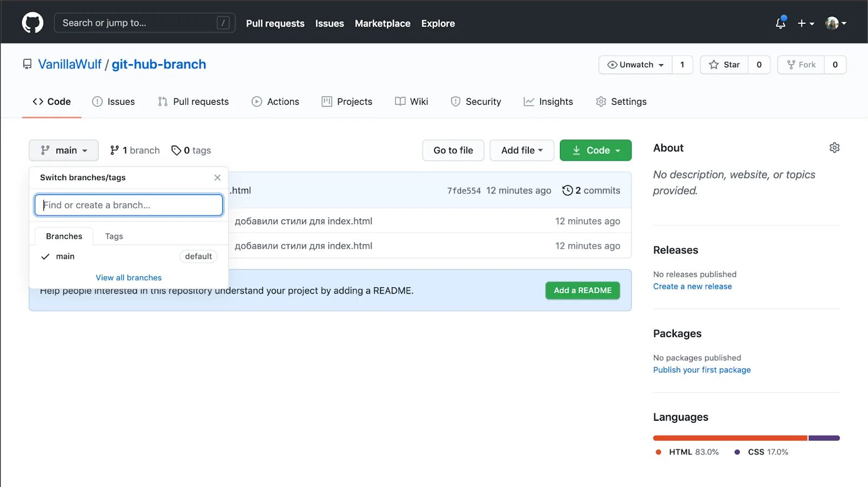Open the git-hub-branch repository link

click(159, 64)
